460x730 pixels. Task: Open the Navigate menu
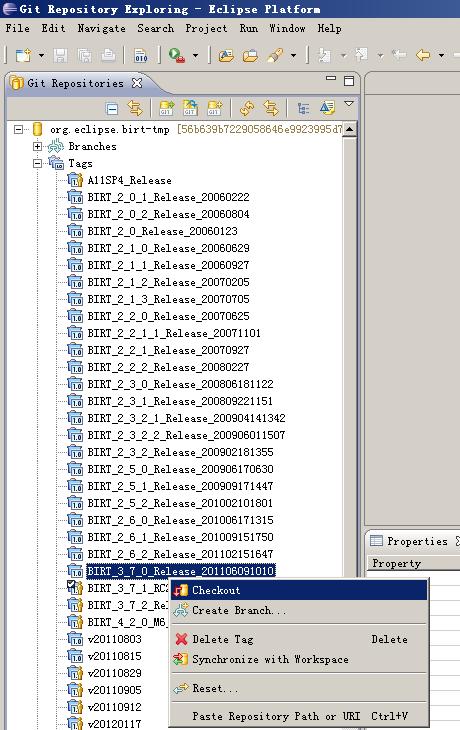pyautogui.click(x=101, y=28)
